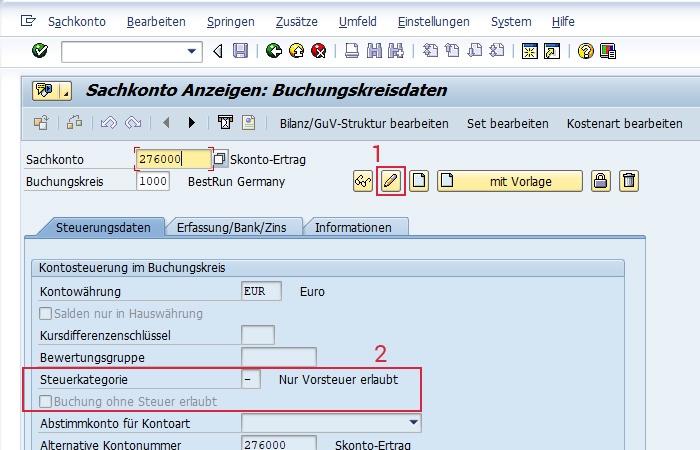Exit with the yellow up-arrow icon

point(296,51)
